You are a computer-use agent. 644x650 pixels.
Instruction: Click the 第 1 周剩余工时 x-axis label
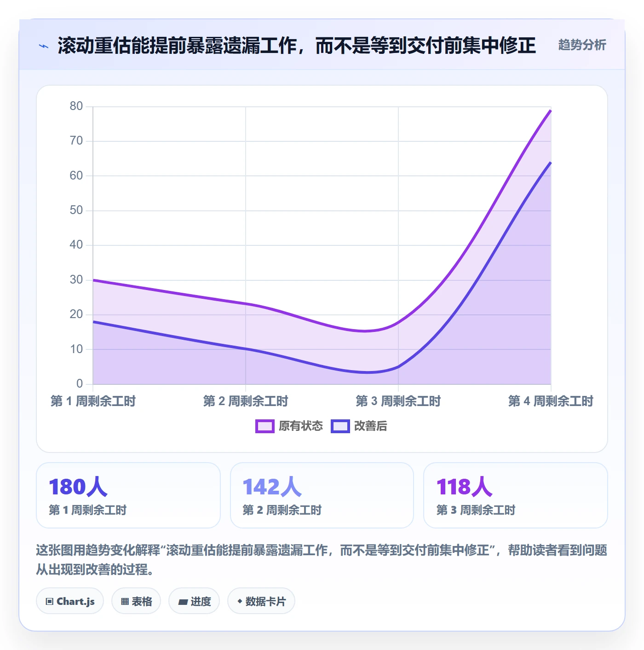(93, 401)
